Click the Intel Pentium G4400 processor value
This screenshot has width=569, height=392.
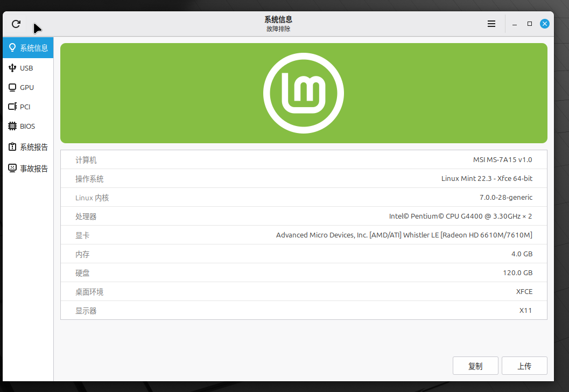[x=460, y=216]
